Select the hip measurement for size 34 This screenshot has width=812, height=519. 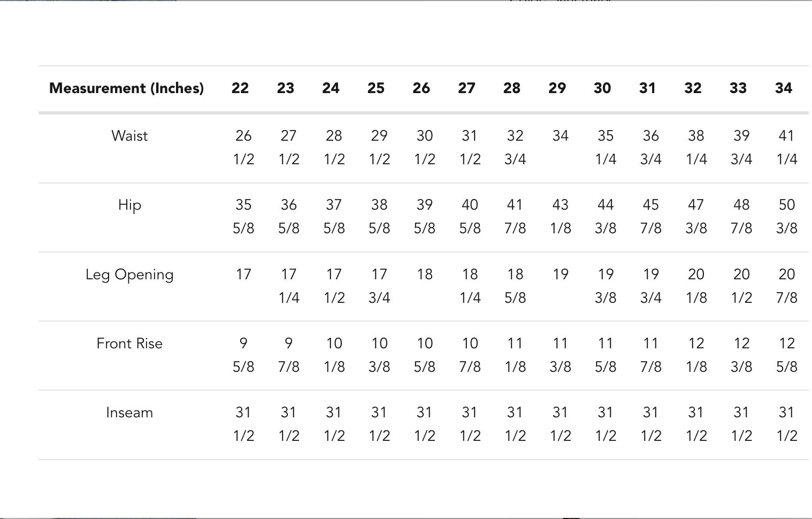coord(786,216)
